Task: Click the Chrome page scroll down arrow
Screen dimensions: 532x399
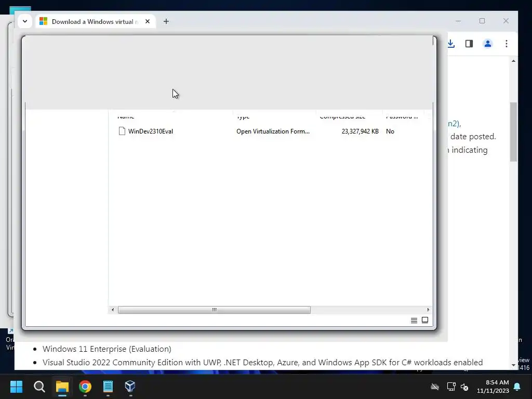Action: tap(513, 365)
